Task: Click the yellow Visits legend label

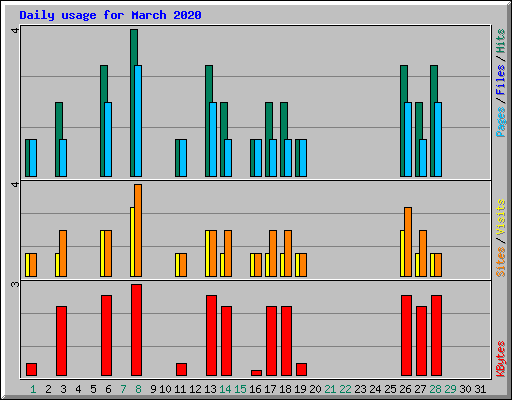Action: (x=500, y=217)
